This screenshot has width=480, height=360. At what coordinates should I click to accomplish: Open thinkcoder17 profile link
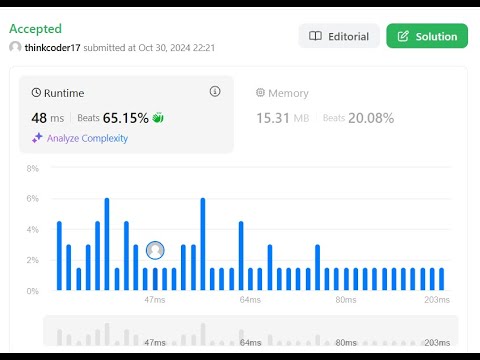pos(52,48)
